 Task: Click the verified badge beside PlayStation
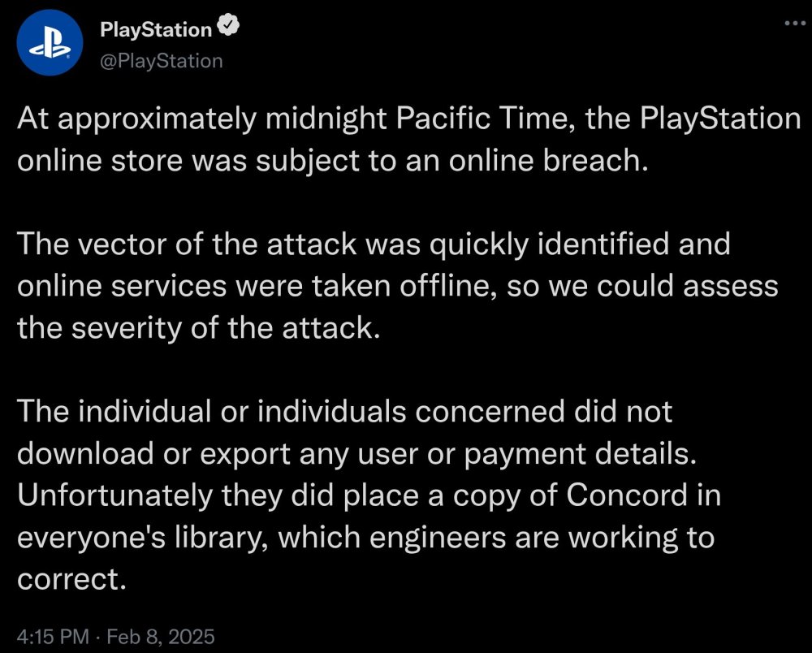pos(231,28)
